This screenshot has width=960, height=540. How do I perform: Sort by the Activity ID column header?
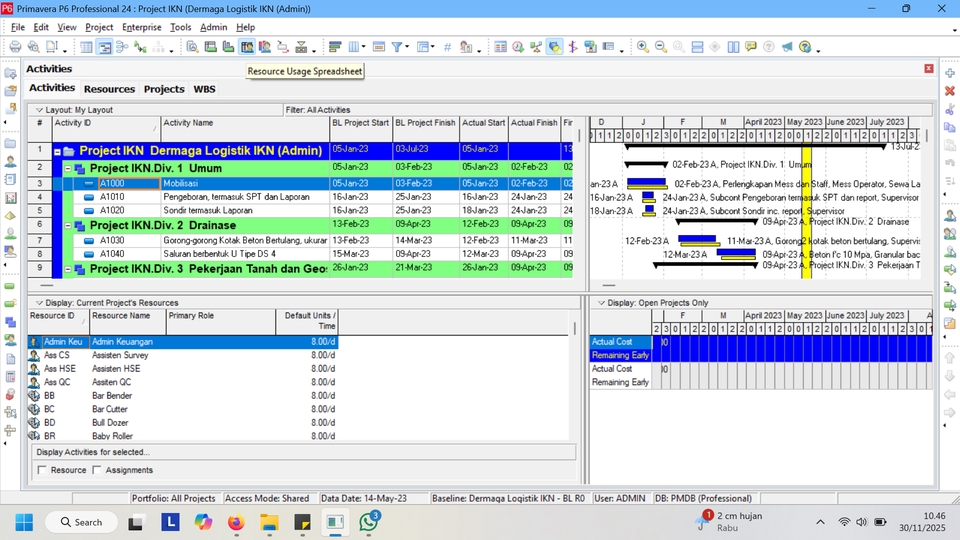[106, 128]
